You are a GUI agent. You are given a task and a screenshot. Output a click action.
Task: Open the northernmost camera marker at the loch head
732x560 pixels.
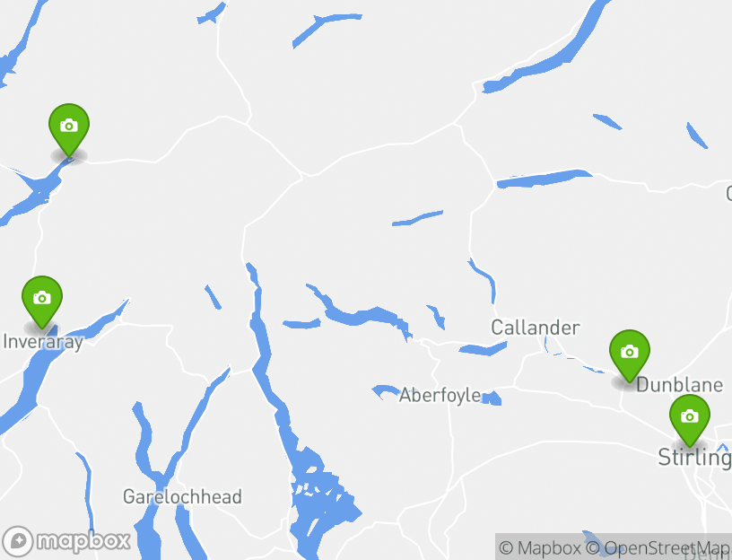(69, 129)
